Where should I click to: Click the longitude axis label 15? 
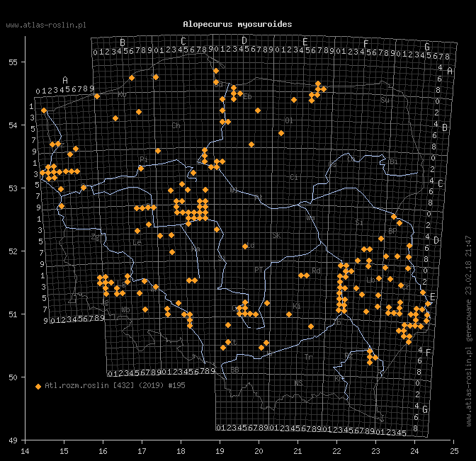coord(64,451)
